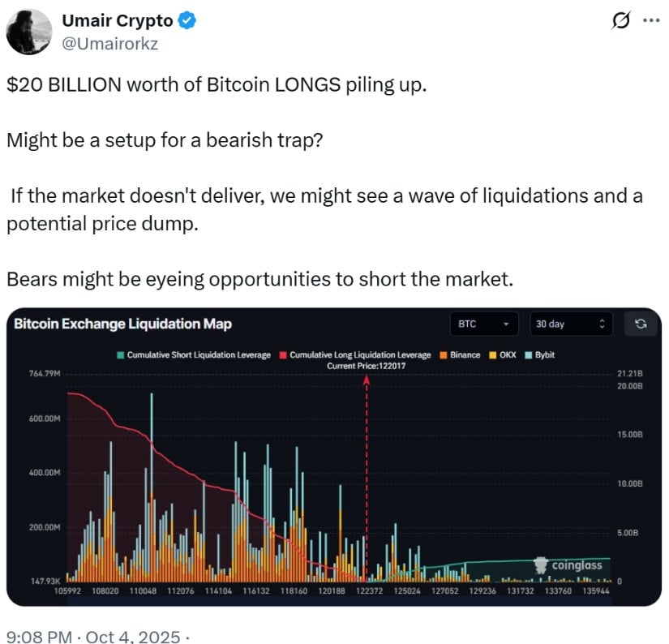Toggle the Binance legend series

[x=459, y=355]
